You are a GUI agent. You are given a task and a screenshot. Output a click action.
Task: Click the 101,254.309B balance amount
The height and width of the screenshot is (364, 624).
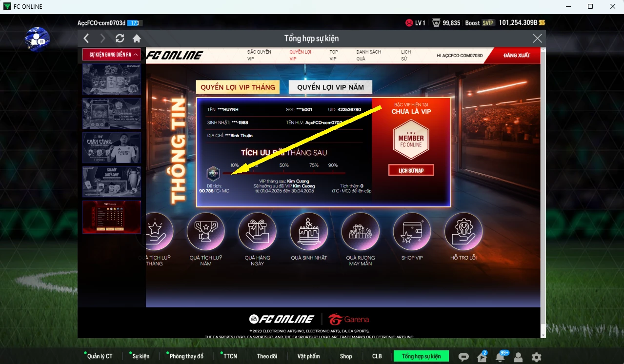[518, 23]
